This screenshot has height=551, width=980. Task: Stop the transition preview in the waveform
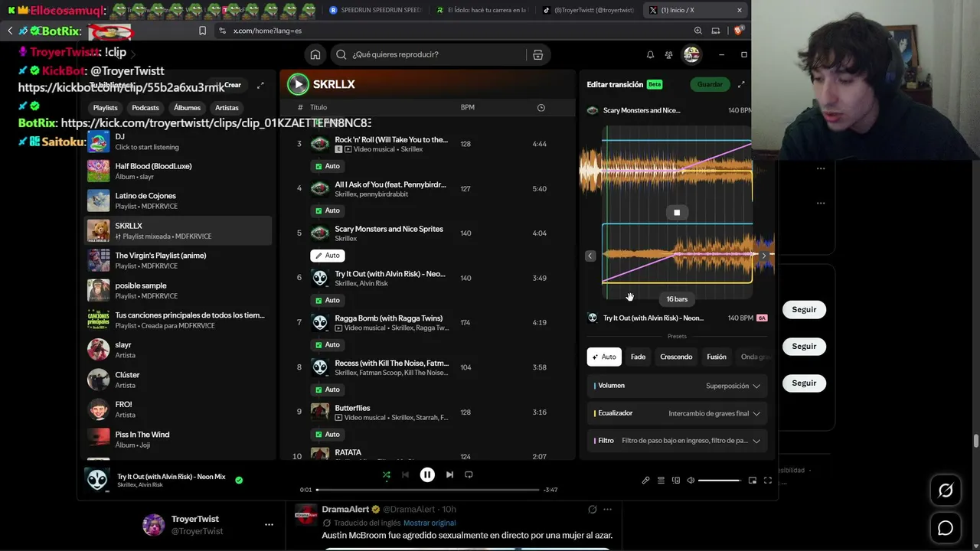(x=677, y=213)
